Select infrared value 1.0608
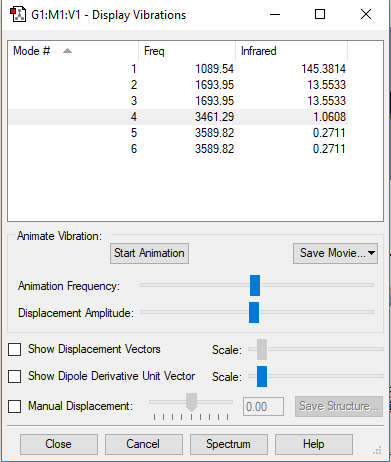The height and width of the screenshot is (462, 391). tap(329, 117)
